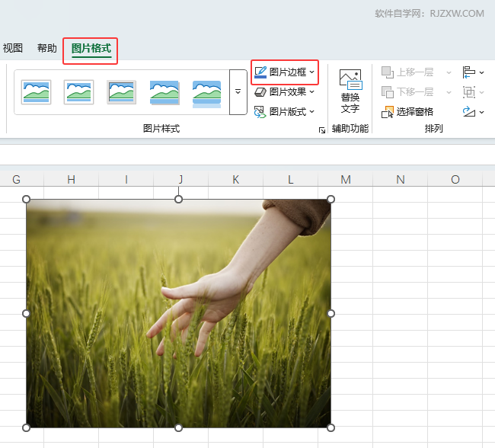
Task: Open the 图片样式 dialog launcher
Action: [x=322, y=130]
